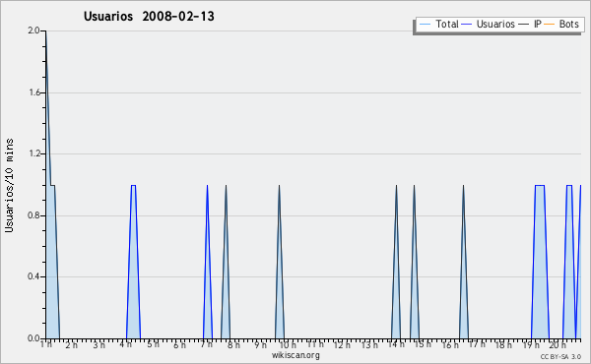Viewport: 591px width, 364px height.
Task: Click the 14 h x-axis label
Action: tap(396, 344)
